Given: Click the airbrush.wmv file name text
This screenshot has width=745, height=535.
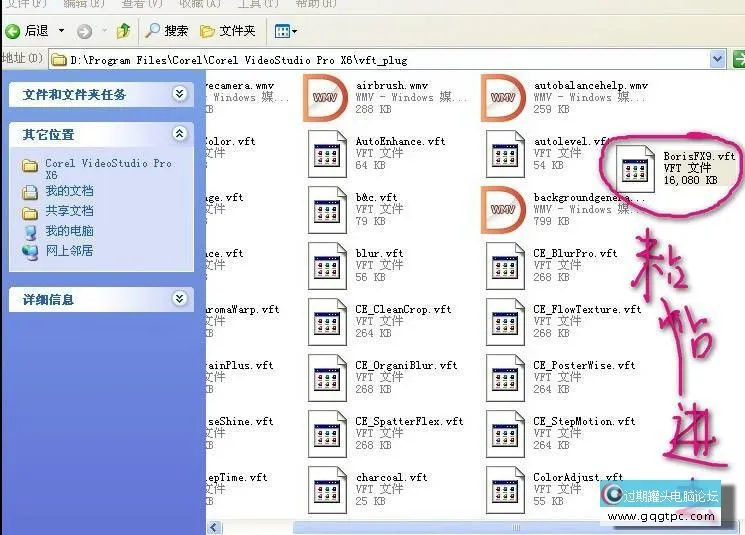Looking at the screenshot, I should (x=392, y=86).
